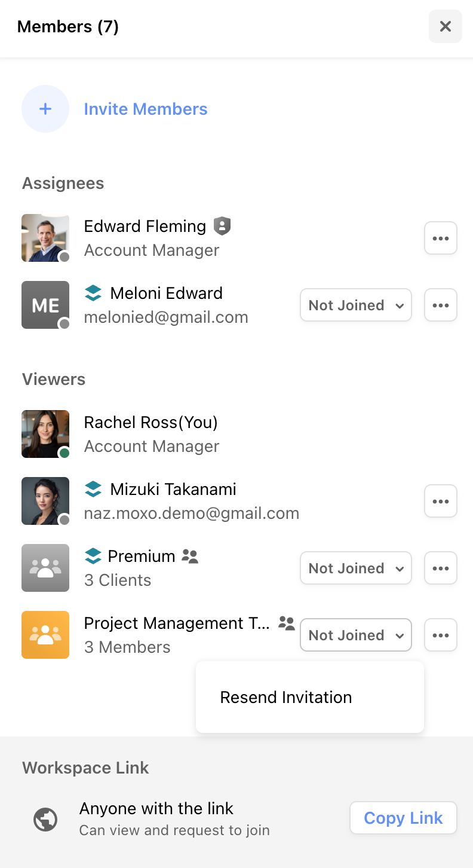Open more options for Project Management team
473x868 pixels.
pyautogui.click(x=441, y=635)
